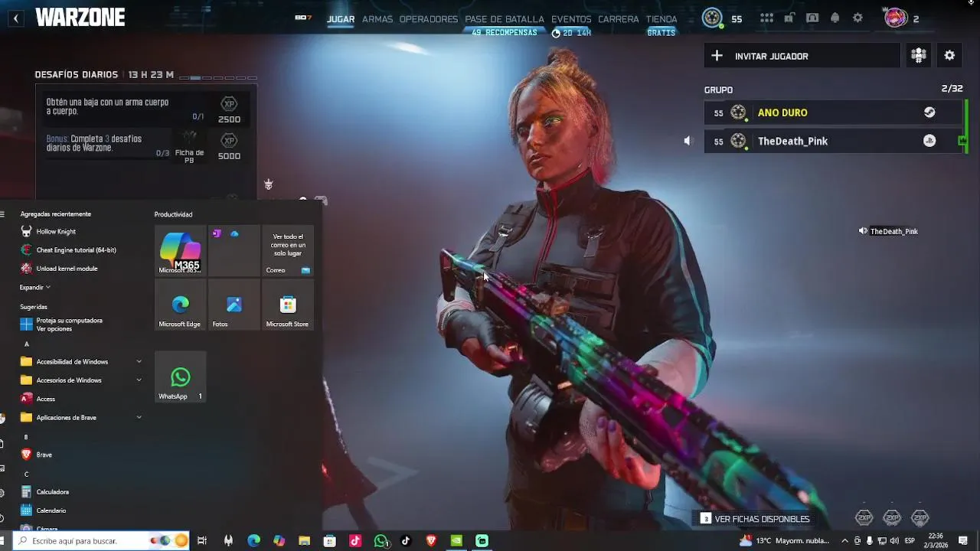The width and height of the screenshot is (980, 551).
Task: Click Proteja su computadora suggestion
Action: 61,324
